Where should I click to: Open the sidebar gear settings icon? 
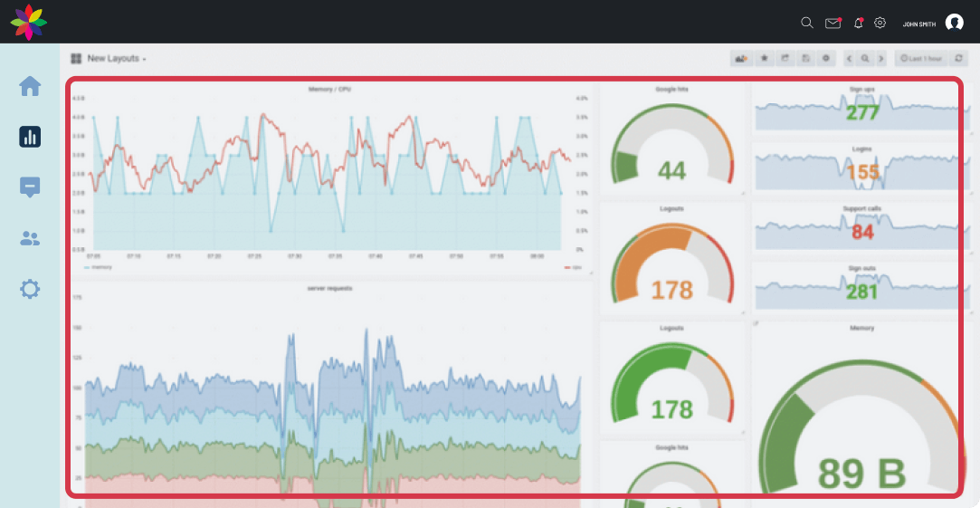tap(30, 289)
